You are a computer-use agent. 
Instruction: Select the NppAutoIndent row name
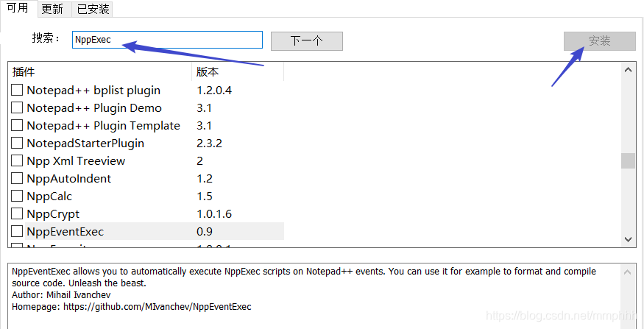coord(69,178)
